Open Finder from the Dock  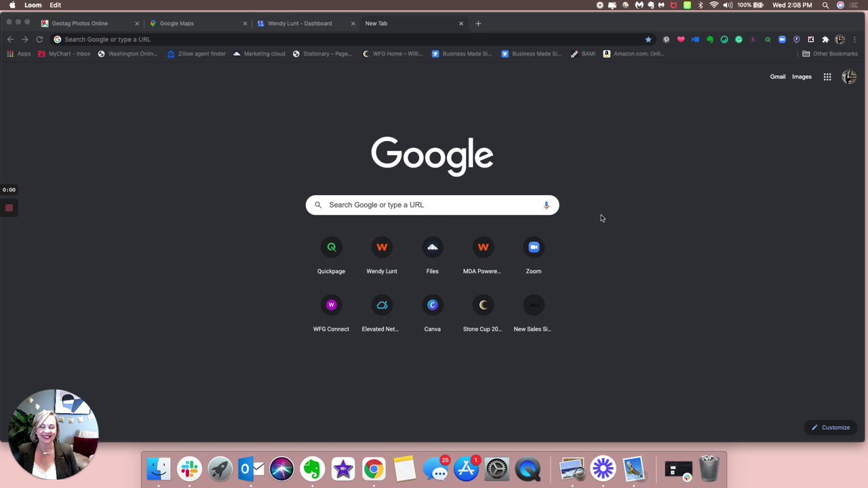(159, 469)
